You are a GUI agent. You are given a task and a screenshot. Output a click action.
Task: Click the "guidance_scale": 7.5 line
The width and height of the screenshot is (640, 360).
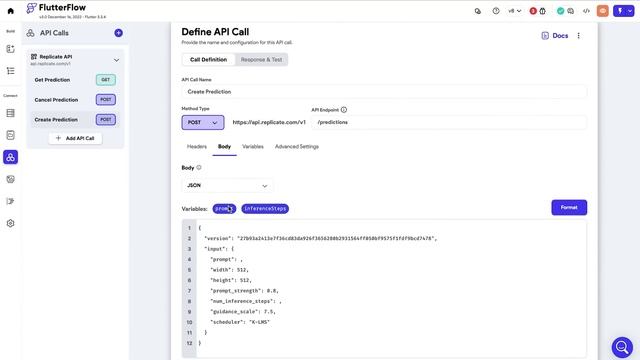[x=243, y=312]
